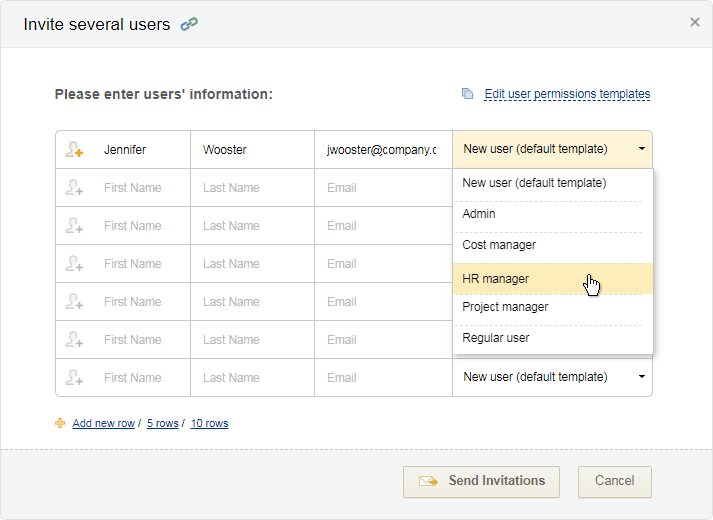Click the chain link icon beside the title
The width and height of the screenshot is (713, 520).
click(189, 24)
